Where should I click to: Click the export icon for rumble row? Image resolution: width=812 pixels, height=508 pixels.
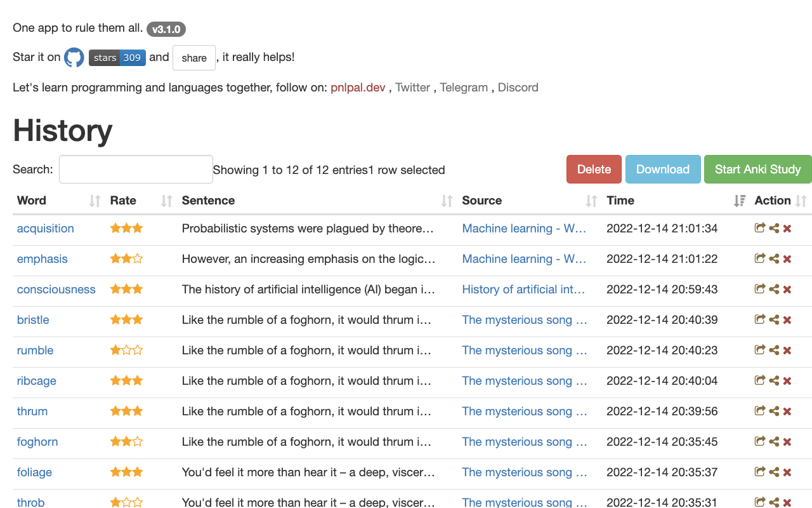[759, 350]
